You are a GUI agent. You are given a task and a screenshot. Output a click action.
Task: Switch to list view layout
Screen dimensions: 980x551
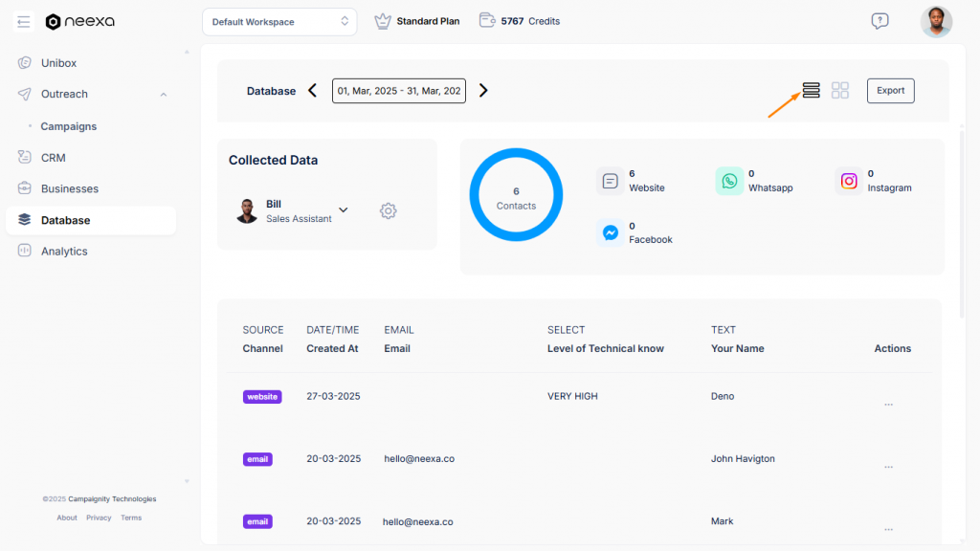pyautogui.click(x=811, y=90)
